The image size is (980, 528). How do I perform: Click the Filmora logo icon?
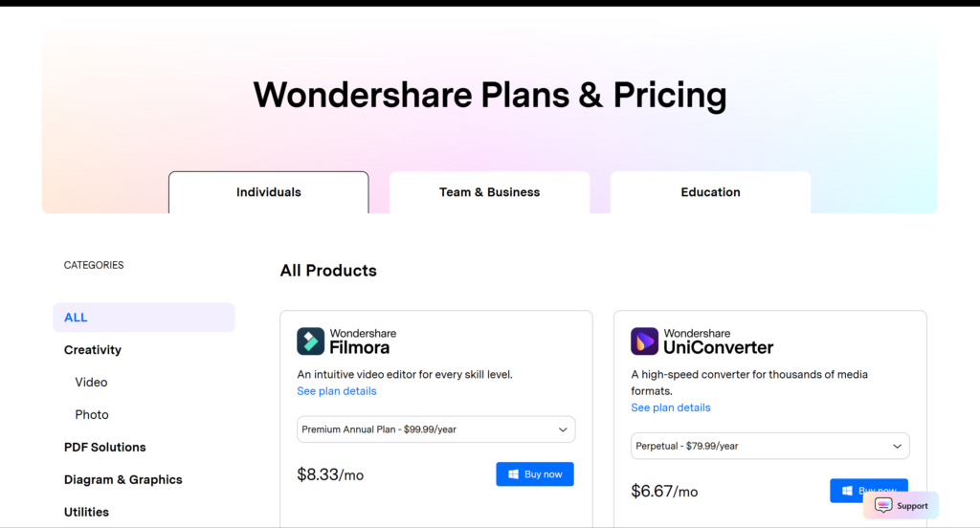tap(310, 341)
